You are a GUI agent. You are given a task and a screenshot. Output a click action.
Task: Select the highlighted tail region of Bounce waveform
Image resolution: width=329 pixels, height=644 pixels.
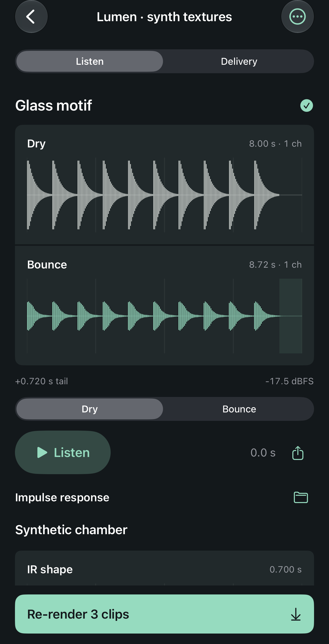pos(291,316)
